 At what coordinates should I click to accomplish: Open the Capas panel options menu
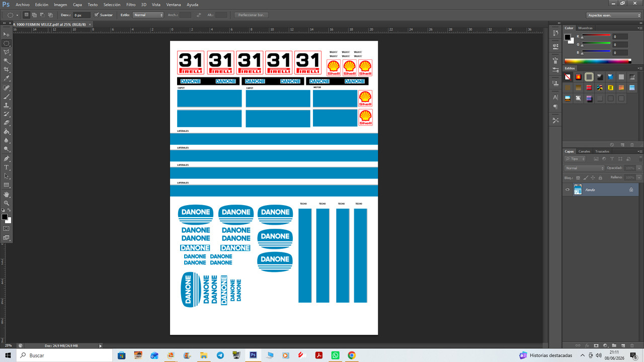(640, 151)
